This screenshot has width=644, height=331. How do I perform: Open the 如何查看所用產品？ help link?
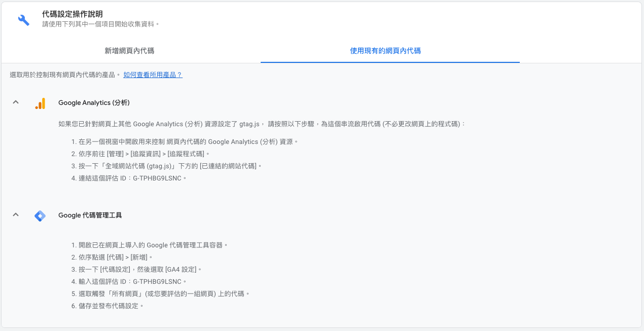153,75
